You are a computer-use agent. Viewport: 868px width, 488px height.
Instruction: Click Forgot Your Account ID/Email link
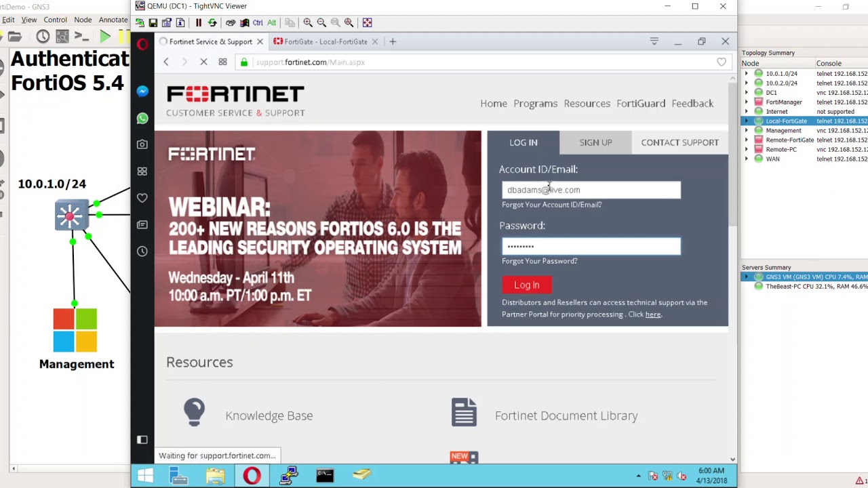coord(552,205)
